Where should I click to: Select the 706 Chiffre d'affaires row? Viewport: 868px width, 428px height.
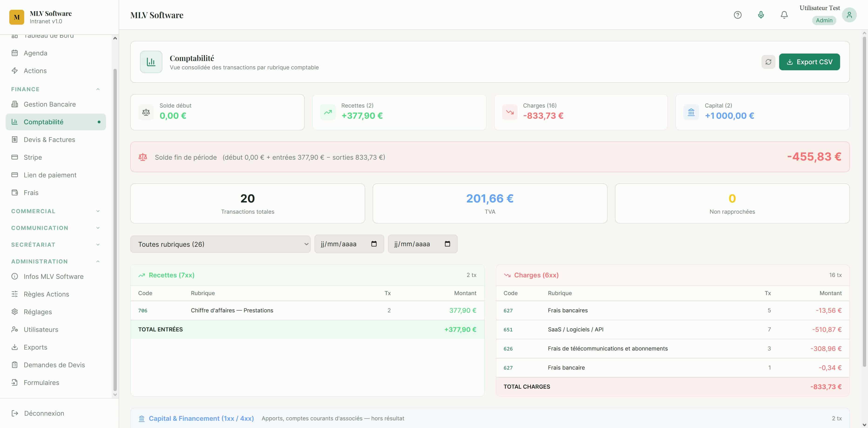click(307, 310)
